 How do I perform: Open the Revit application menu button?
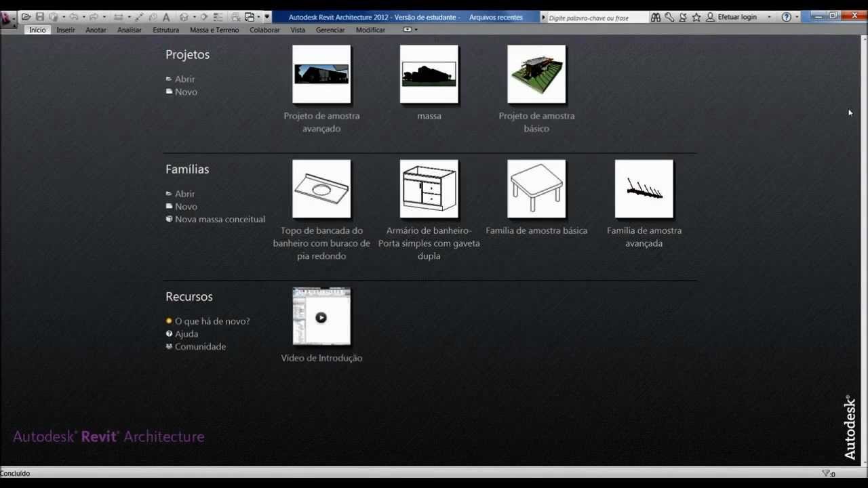(7, 19)
